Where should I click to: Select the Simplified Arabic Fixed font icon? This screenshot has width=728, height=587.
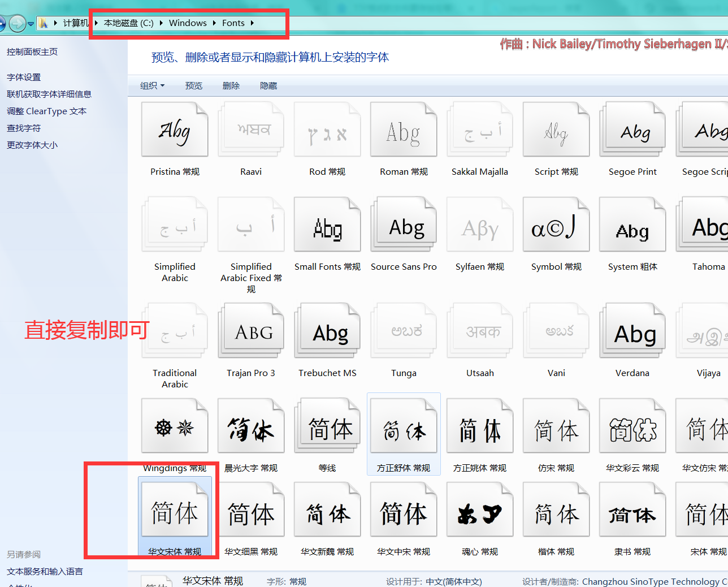(x=251, y=225)
